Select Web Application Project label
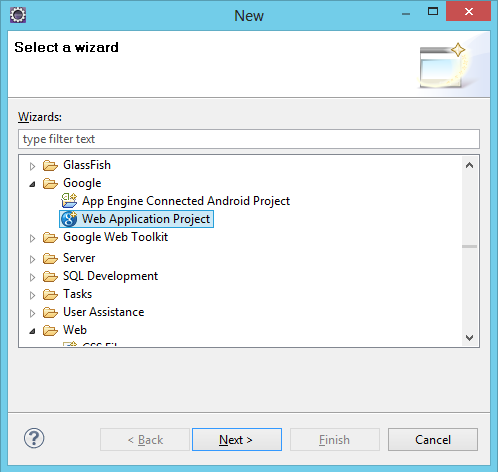The height and width of the screenshot is (472, 498). click(146, 219)
